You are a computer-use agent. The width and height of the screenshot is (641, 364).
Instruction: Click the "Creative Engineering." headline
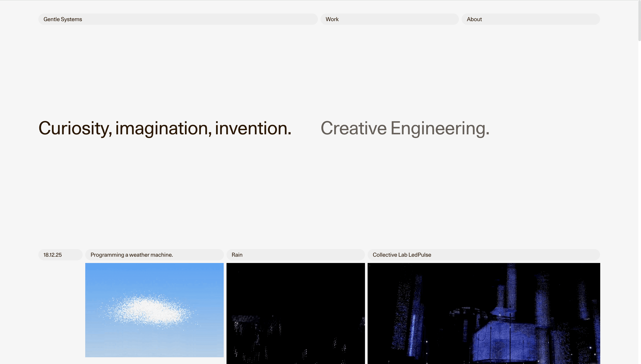click(405, 128)
